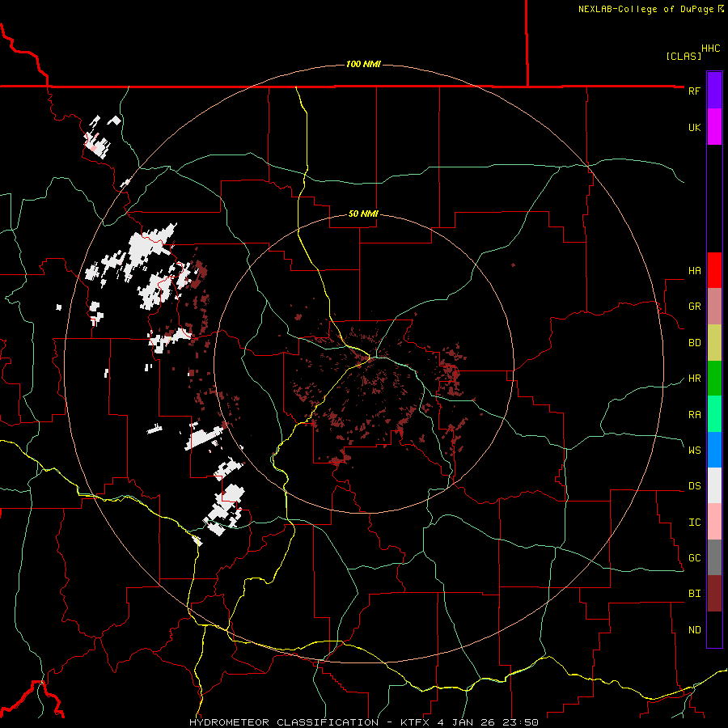Click the BD legend label
The image size is (728, 728).
pos(694,343)
